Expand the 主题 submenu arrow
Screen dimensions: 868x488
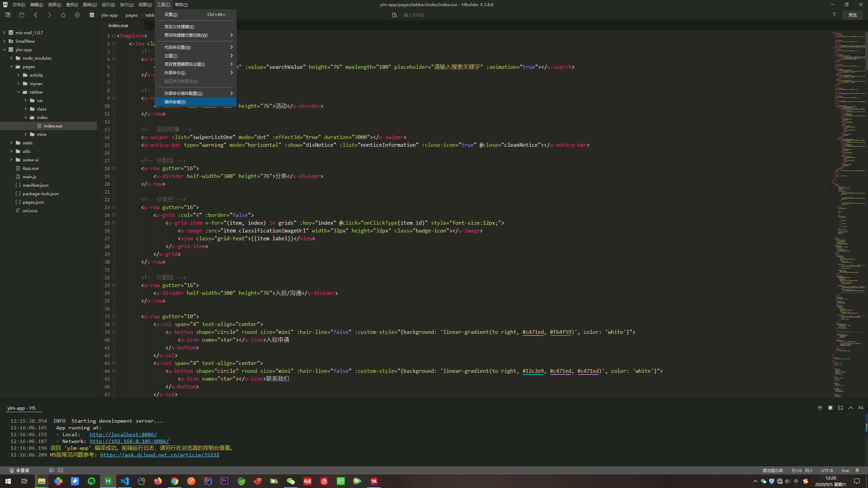231,56
